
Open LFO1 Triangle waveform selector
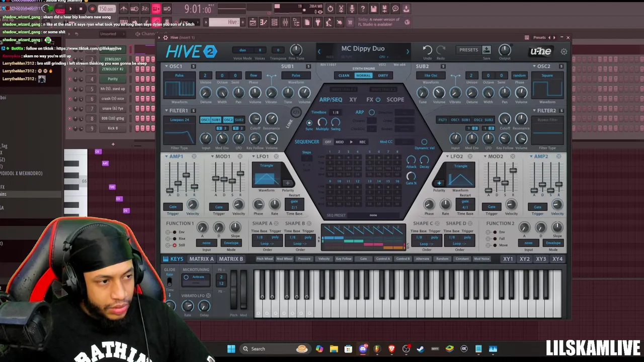pos(266,165)
